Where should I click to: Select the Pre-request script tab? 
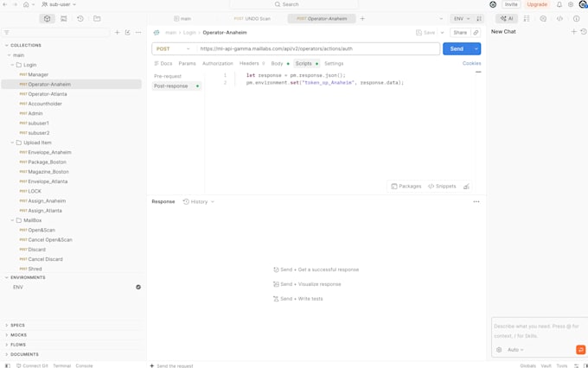point(168,76)
